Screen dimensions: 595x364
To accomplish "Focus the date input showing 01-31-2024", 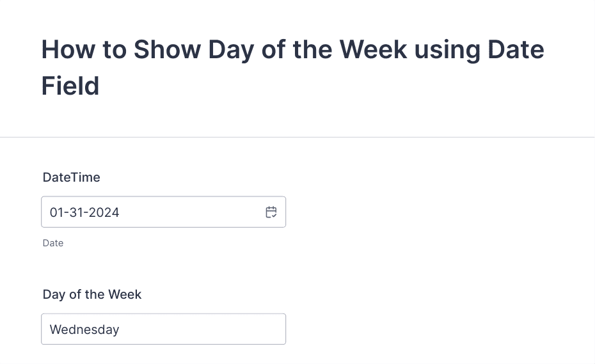I will tap(163, 212).
